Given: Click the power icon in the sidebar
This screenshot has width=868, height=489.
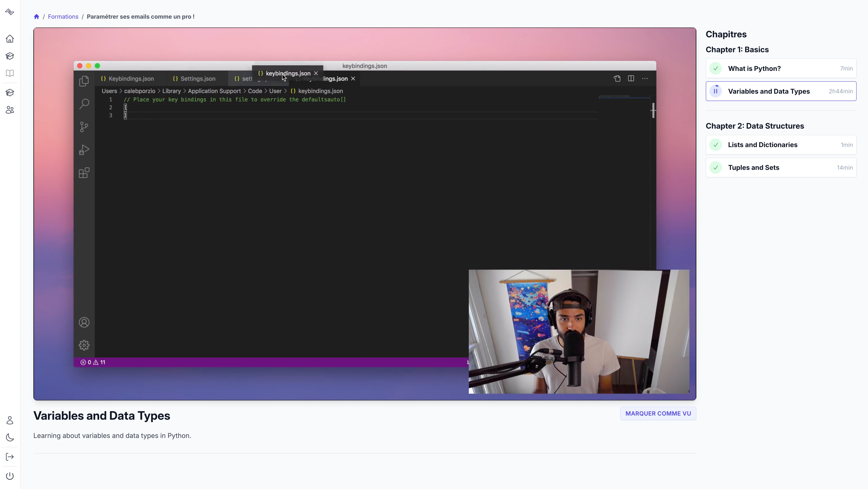Looking at the screenshot, I should click(x=10, y=476).
